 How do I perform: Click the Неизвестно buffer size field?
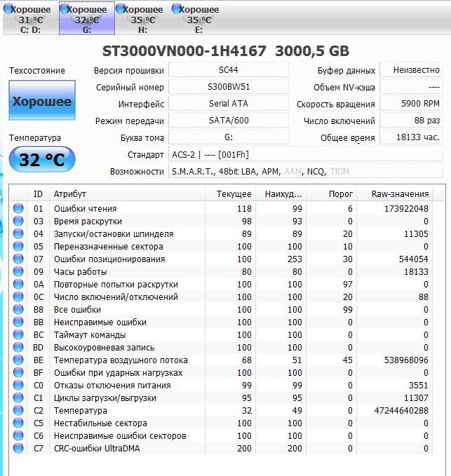[411, 70]
